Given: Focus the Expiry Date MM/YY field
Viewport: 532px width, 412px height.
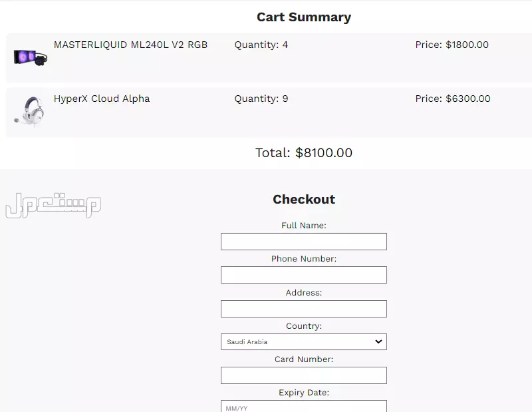Looking at the screenshot, I should tap(303, 407).
